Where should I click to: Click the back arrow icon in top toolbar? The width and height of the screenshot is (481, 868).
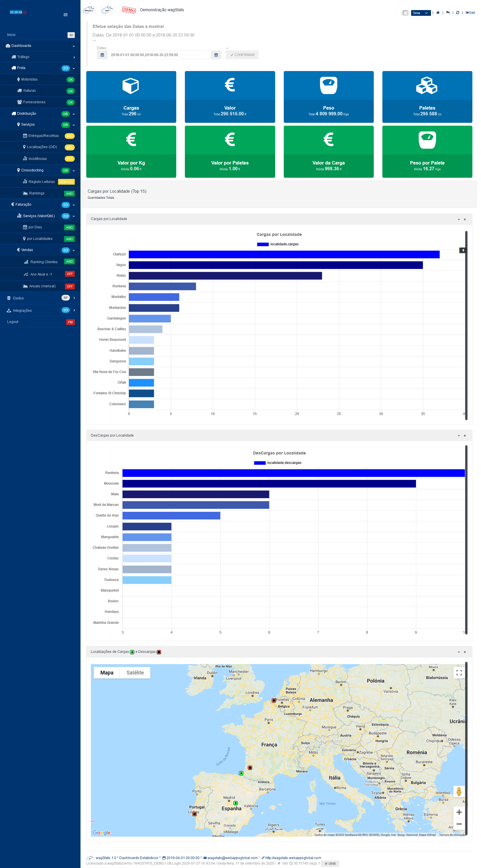pos(448,13)
